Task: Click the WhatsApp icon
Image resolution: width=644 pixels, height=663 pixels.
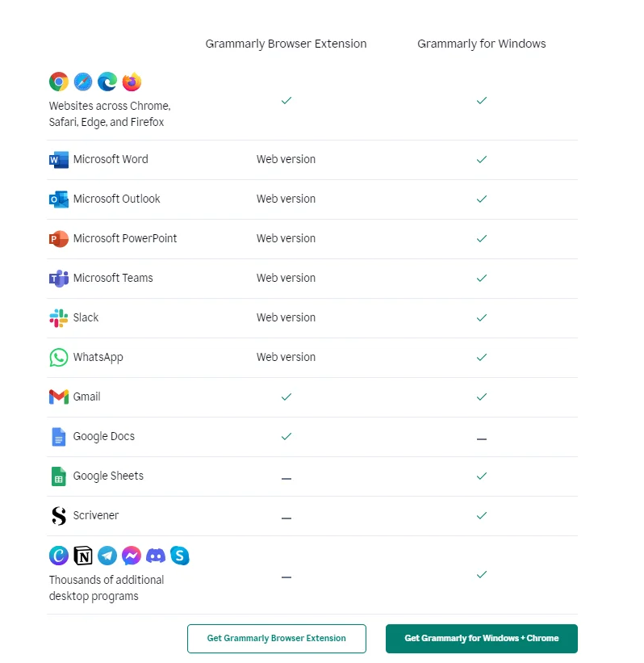Action: (x=58, y=358)
